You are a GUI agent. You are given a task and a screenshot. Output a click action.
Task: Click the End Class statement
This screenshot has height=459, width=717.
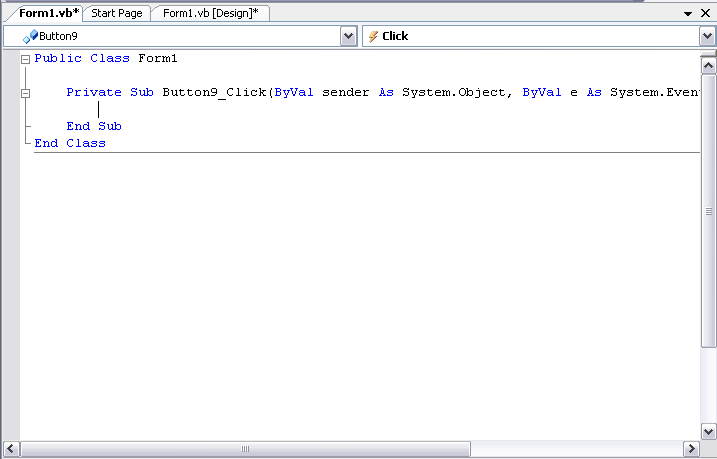point(69,143)
